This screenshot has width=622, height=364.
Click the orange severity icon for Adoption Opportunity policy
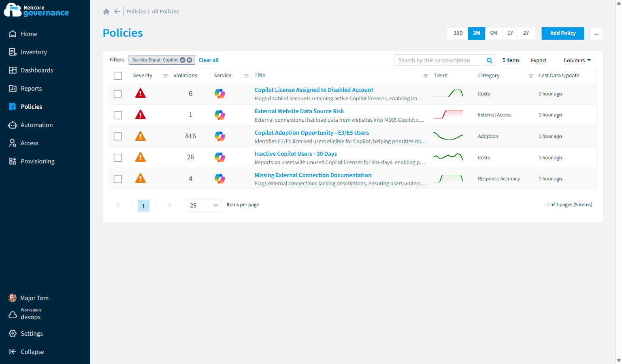click(x=141, y=136)
